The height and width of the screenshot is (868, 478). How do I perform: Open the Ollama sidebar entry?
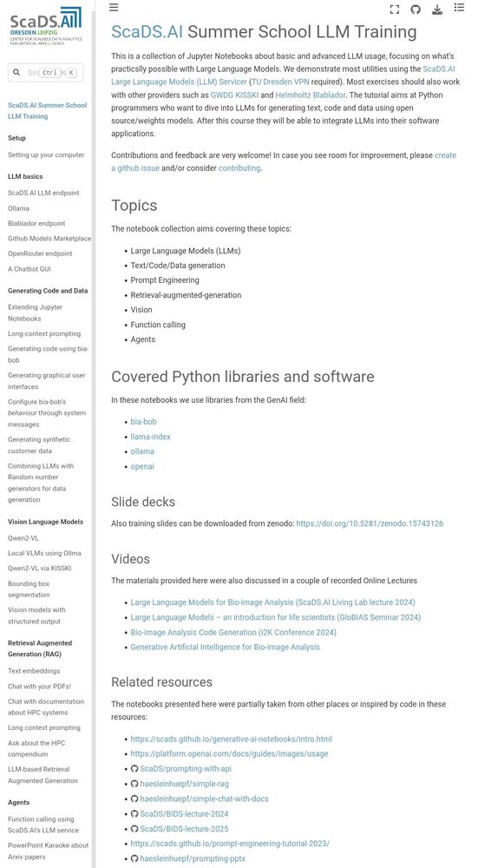[18, 208]
